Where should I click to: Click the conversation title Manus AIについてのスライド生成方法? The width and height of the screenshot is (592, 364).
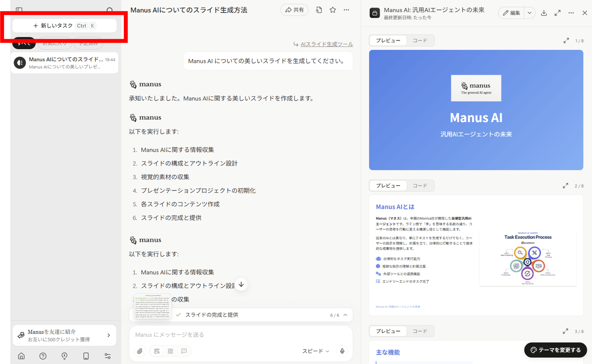(x=189, y=10)
